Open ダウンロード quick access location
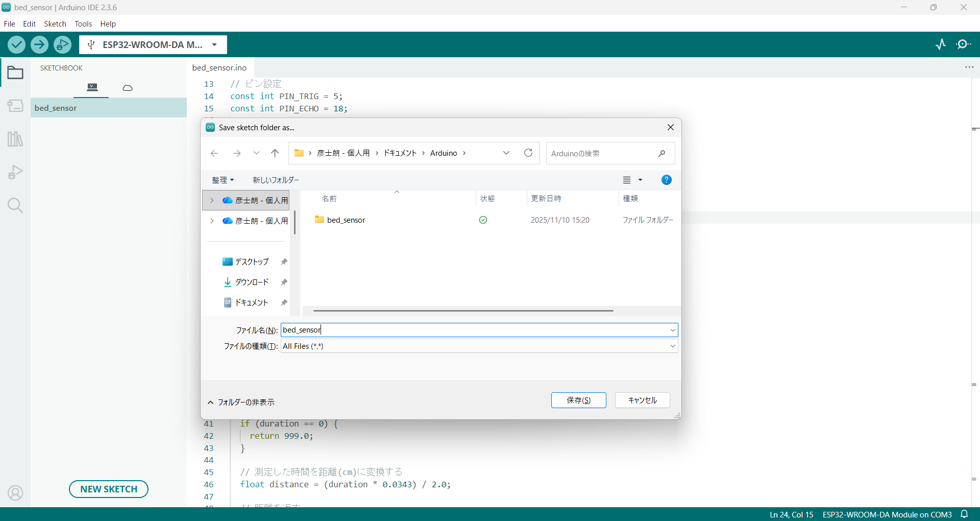980x521 pixels. click(252, 282)
